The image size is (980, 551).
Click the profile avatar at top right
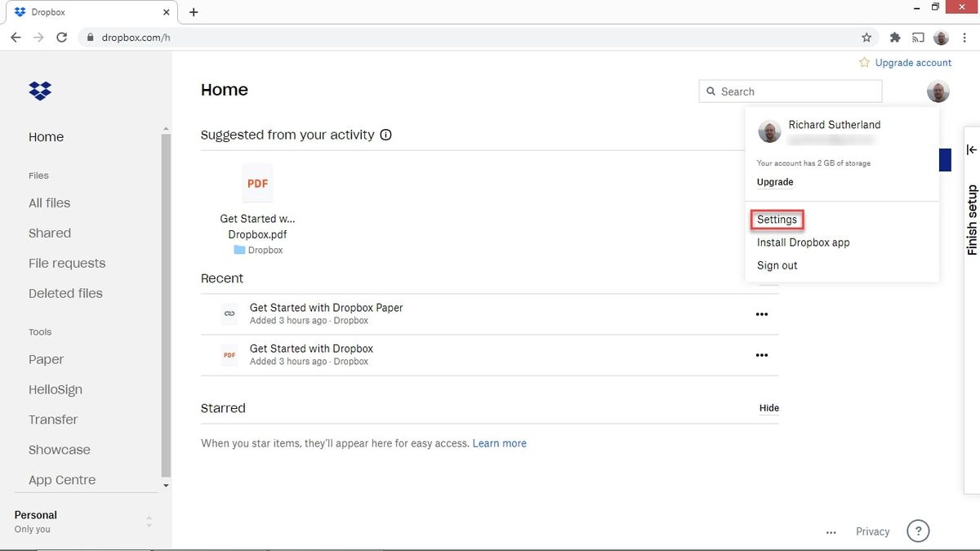(937, 91)
